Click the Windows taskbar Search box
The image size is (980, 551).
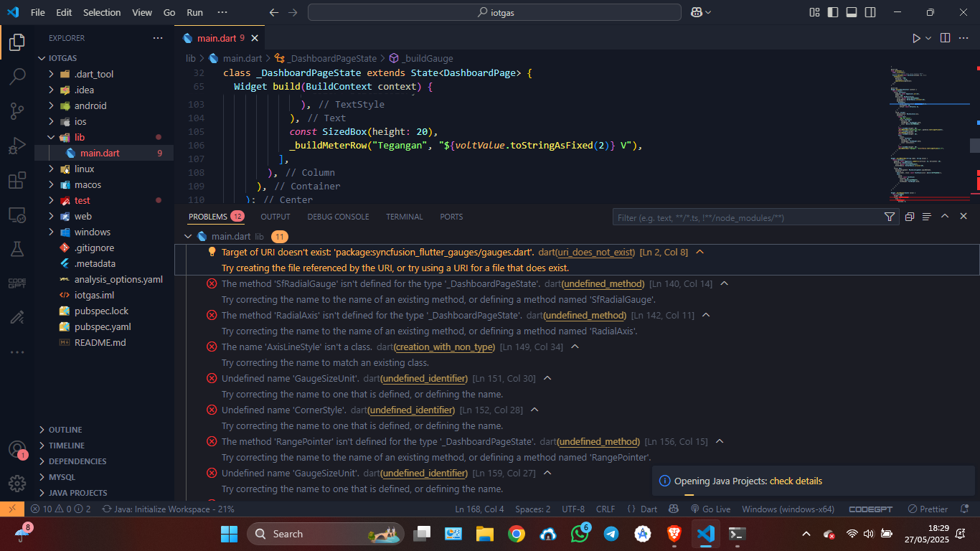click(x=325, y=534)
